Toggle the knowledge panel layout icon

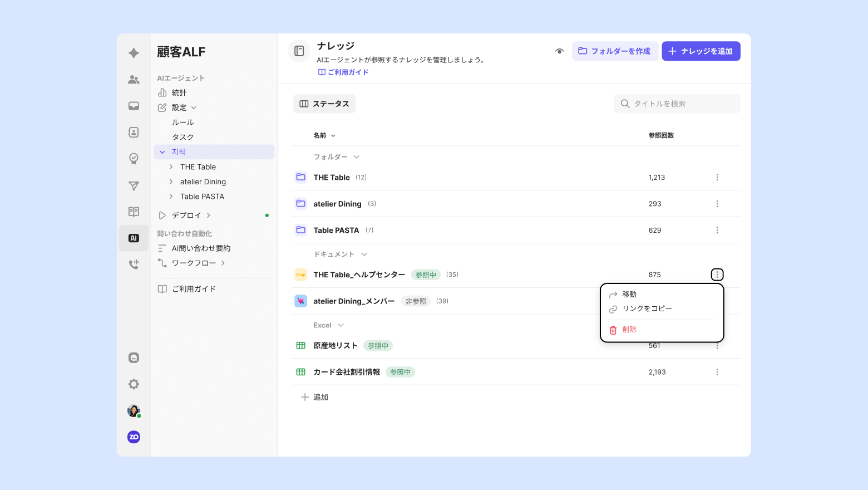(299, 51)
